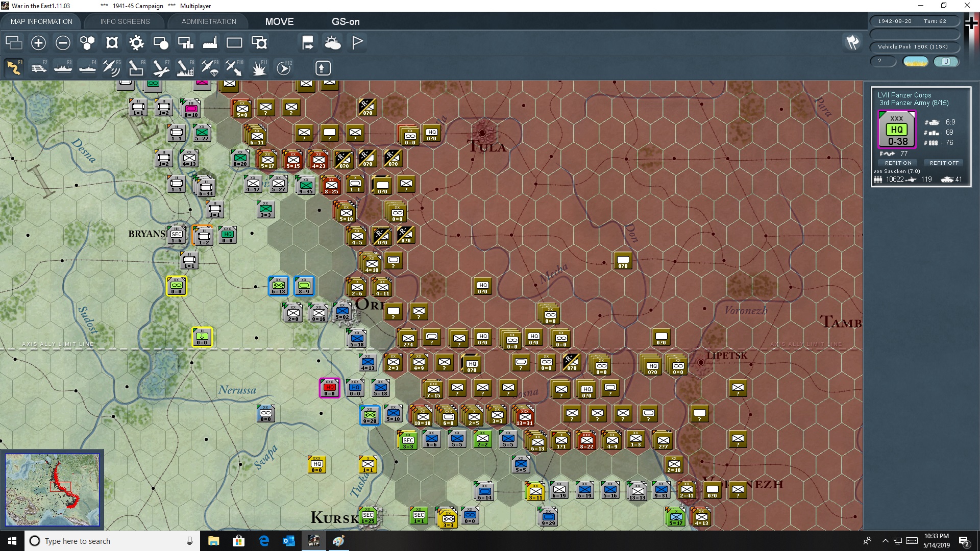Open File Explorer from the taskbar
Image resolution: width=980 pixels, height=551 pixels.
tap(213, 541)
